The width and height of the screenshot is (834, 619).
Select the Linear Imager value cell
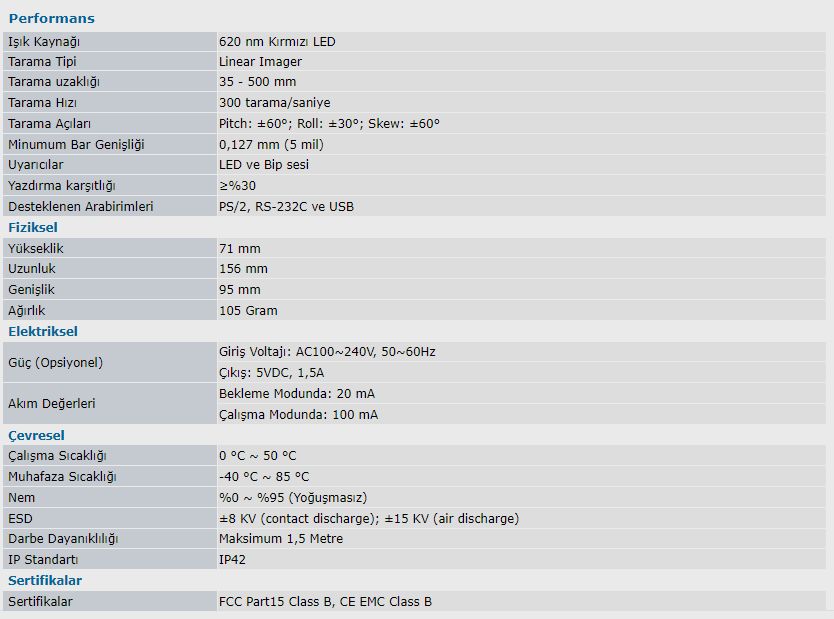[x=260, y=62]
